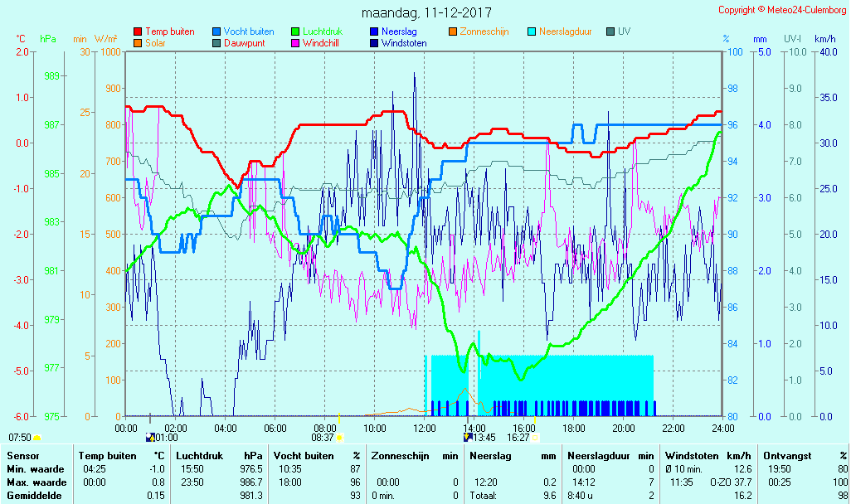Select the dark blue Windstoten legend square
851x504 pixels.
point(374,43)
